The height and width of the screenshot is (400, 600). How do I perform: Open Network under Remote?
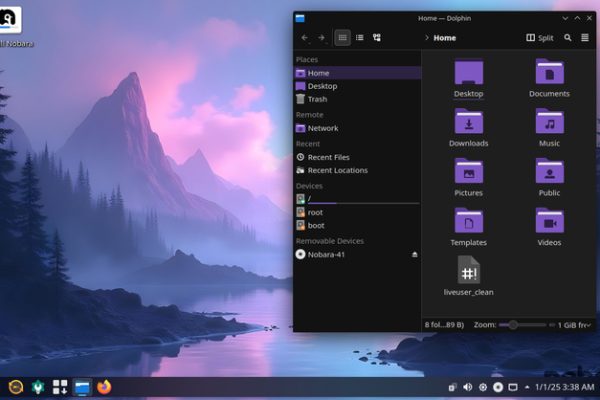[358, 128]
